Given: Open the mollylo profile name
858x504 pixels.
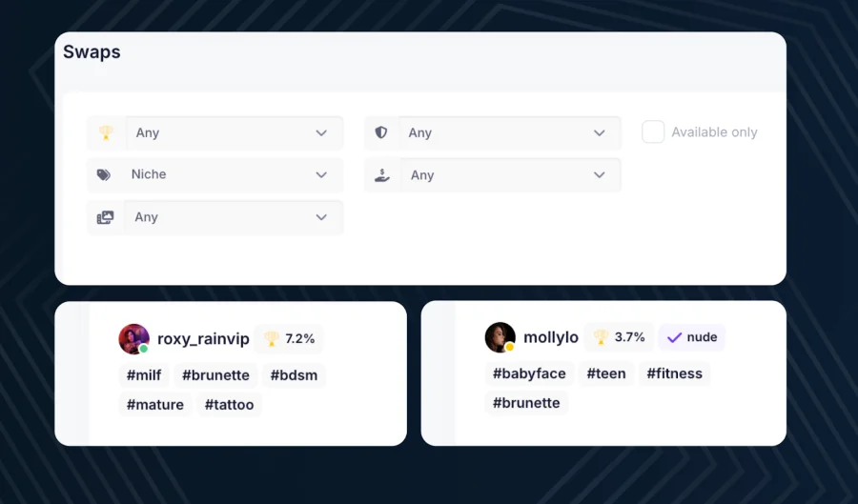Looking at the screenshot, I should (x=551, y=338).
